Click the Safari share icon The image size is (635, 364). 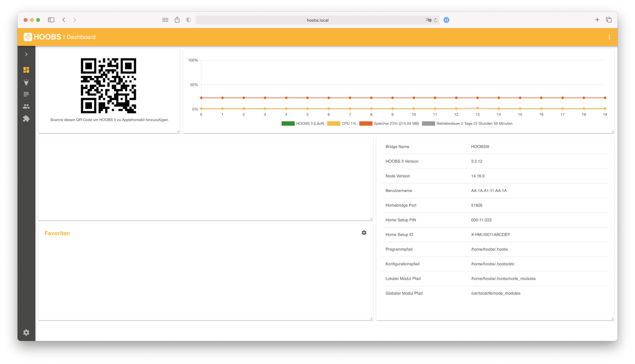click(x=177, y=20)
